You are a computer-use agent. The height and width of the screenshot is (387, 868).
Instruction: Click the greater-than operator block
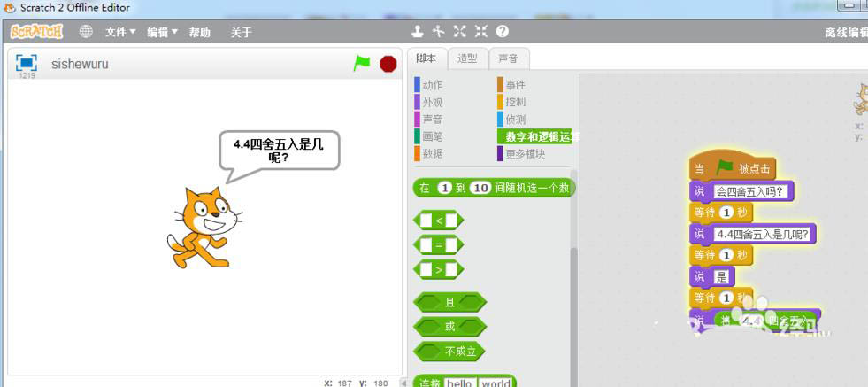(x=439, y=269)
